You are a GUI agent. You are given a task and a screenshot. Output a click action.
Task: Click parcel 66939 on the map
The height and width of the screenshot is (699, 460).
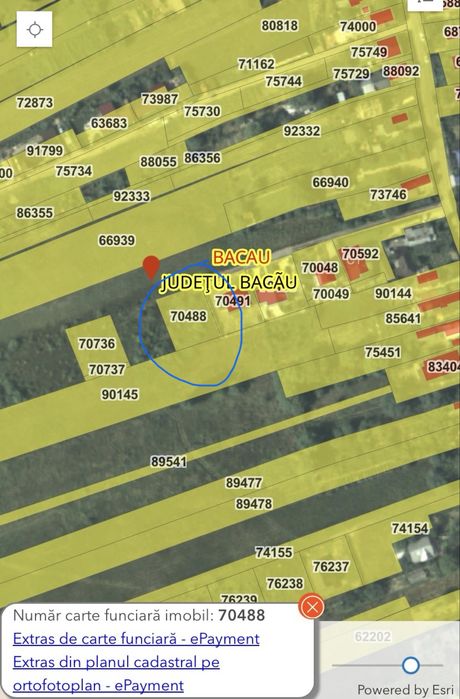pos(116,240)
